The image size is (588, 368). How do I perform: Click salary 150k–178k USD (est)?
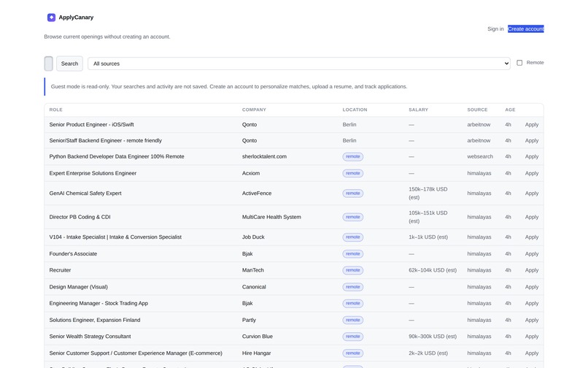(428, 193)
